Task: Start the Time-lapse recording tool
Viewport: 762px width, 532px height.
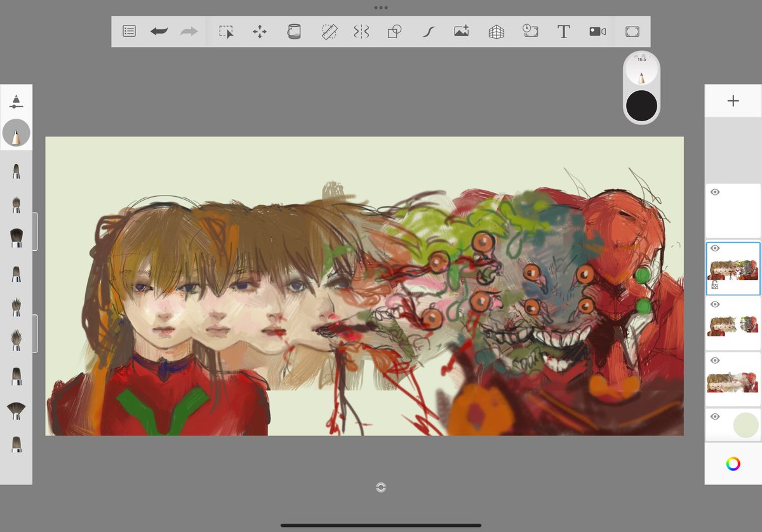Action: 530,31
